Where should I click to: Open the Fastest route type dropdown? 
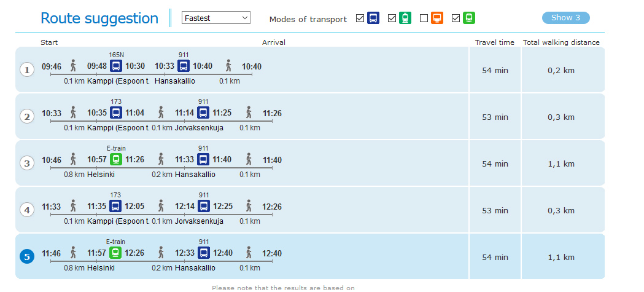coord(216,18)
